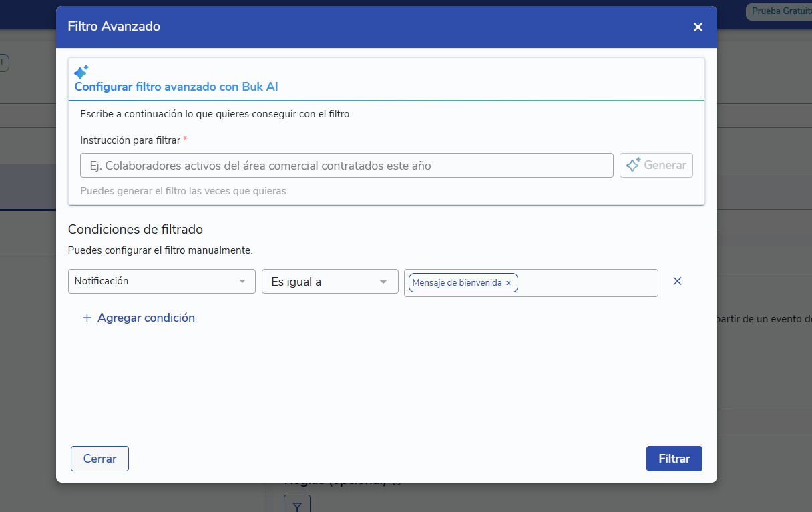Viewport: 812px width, 512px height.
Task: Close the Filtro Avanzado dialog with X
Action: pos(698,27)
